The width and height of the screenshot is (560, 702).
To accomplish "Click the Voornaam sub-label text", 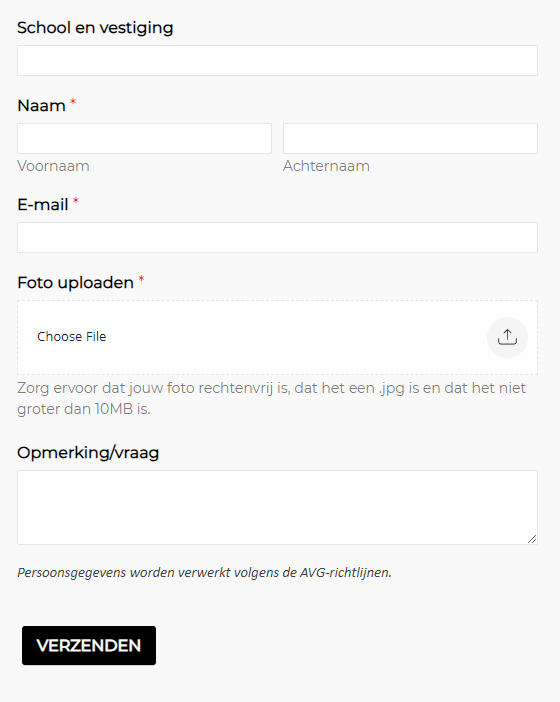I will [x=53, y=166].
